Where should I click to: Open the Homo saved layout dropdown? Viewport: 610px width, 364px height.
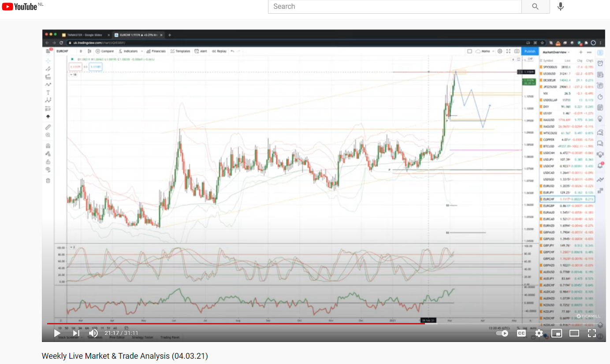point(485,51)
